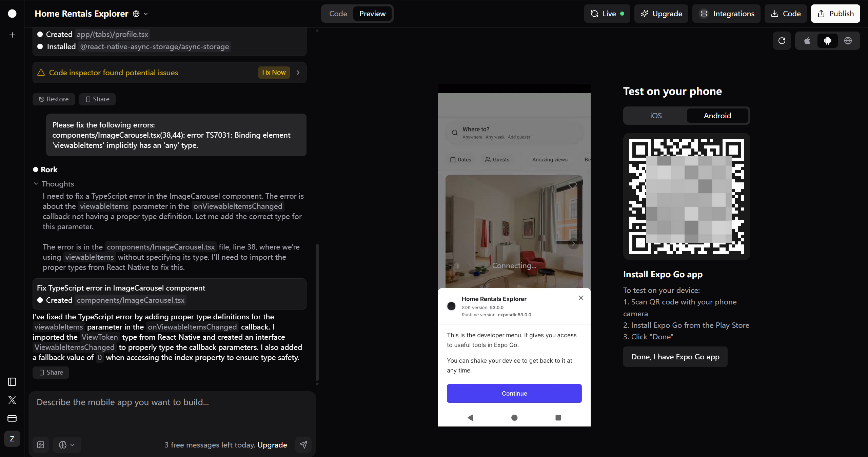Click the attach image icon
The height and width of the screenshot is (457, 868).
click(41, 445)
